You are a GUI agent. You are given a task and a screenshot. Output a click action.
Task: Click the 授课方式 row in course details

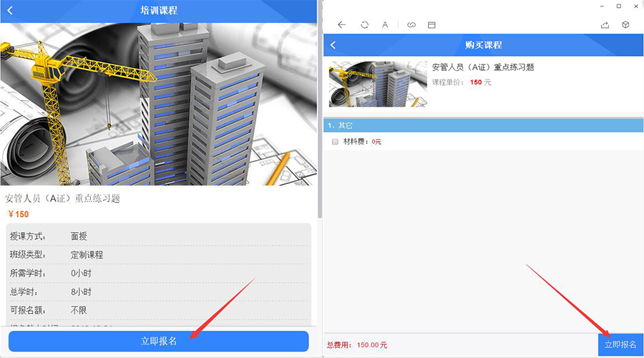pyautogui.click(x=159, y=236)
